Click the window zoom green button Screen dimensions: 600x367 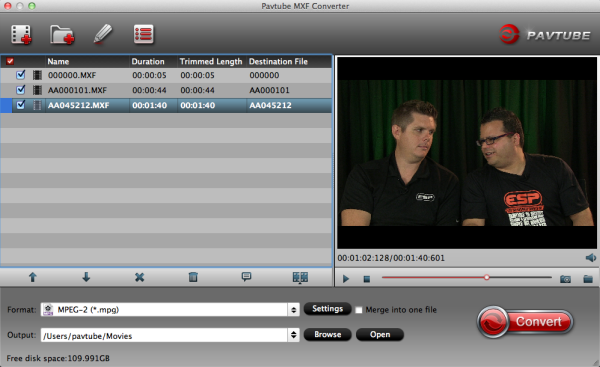32,5
